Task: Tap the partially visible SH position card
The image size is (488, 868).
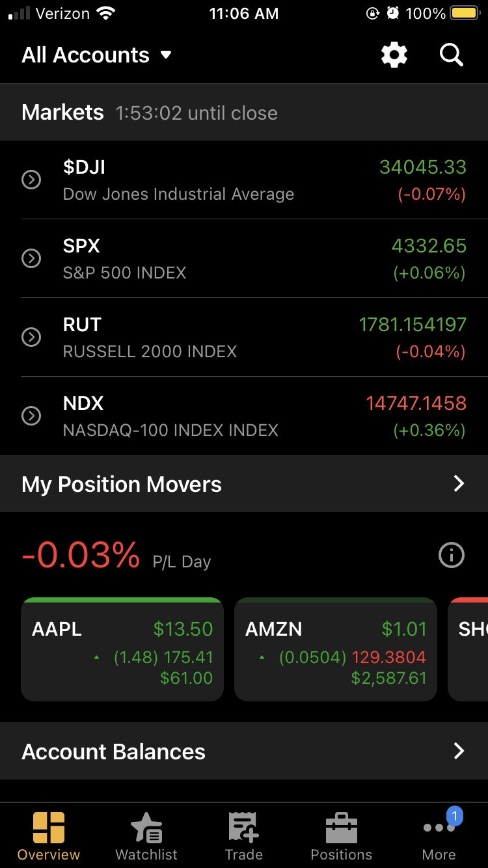Action: tap(470, 649)
